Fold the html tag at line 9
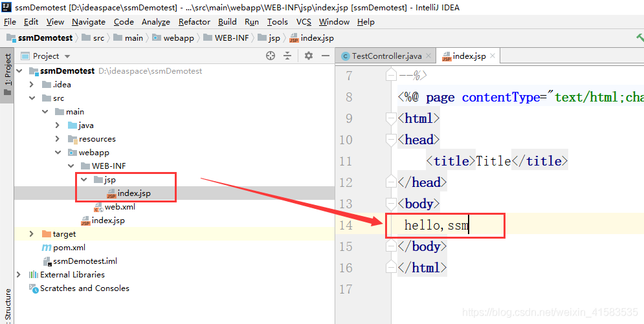Image resolution: width=644 pixels, height=324 pixels. click(x=390, y=118)
